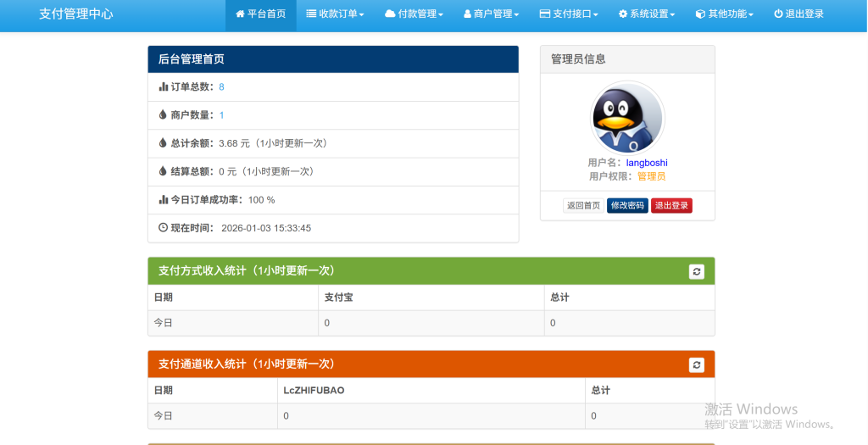Click the 今日订单成功率 value 100 %
The height and width of the screenshot is (445, 868).
pos(261,200)
